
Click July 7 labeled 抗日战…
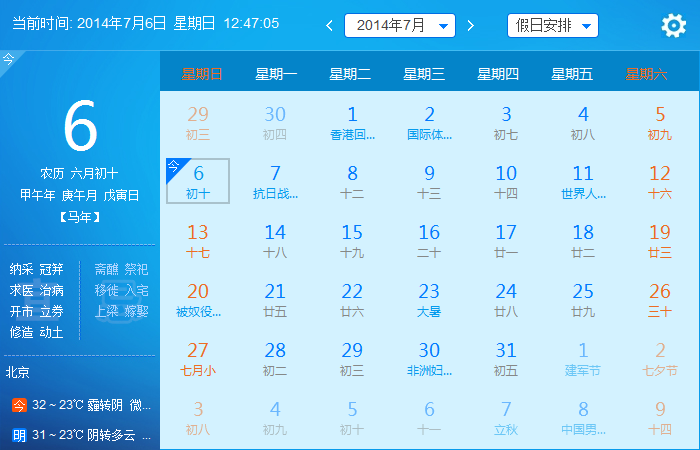(x=275, y=181)
